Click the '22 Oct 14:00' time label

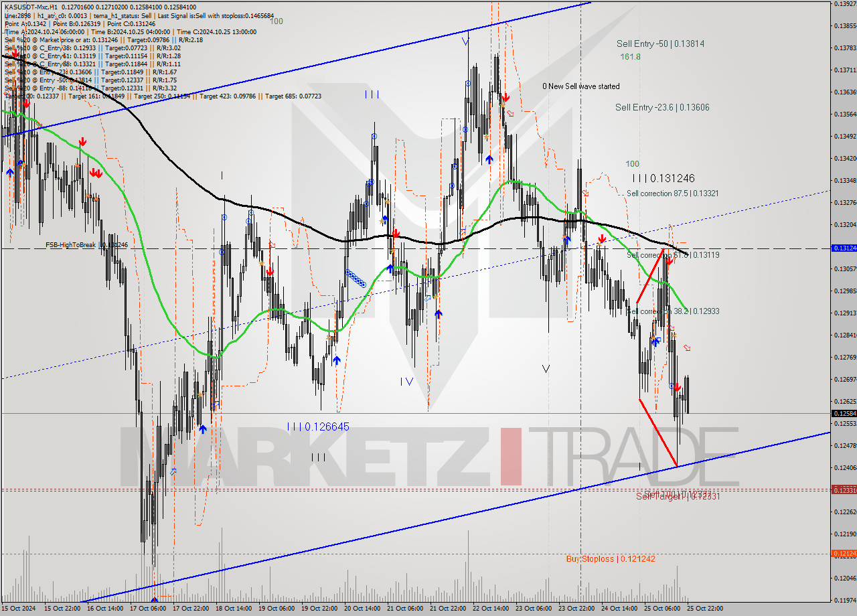click(x=491, y=609)
